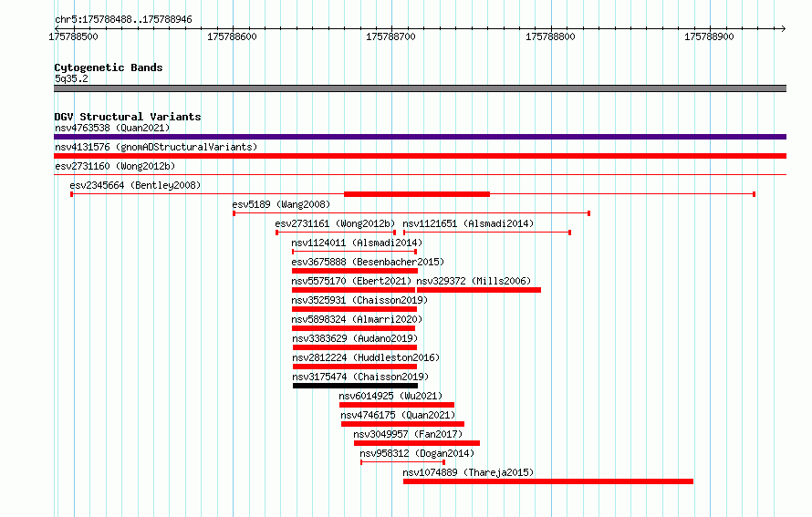Screen dimensions: 812x517
Task: Click the 5q35.2 cytogenetic band bar
Action: pos(420,88)
